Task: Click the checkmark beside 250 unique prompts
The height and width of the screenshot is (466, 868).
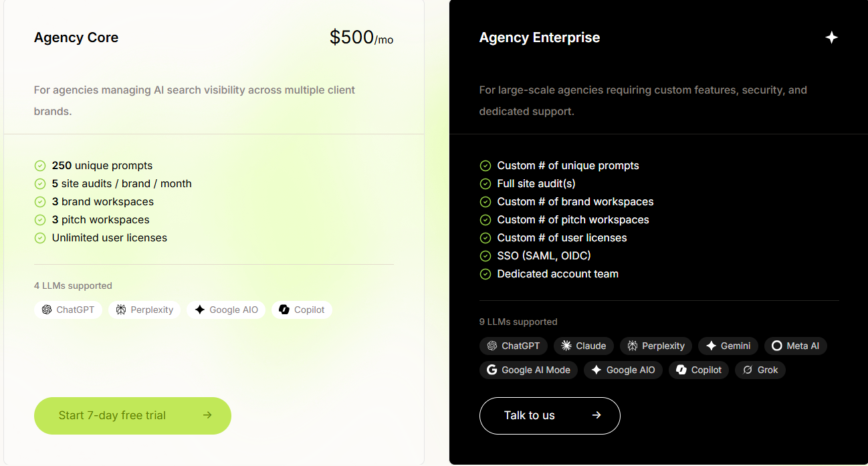Action: (39, 165)
